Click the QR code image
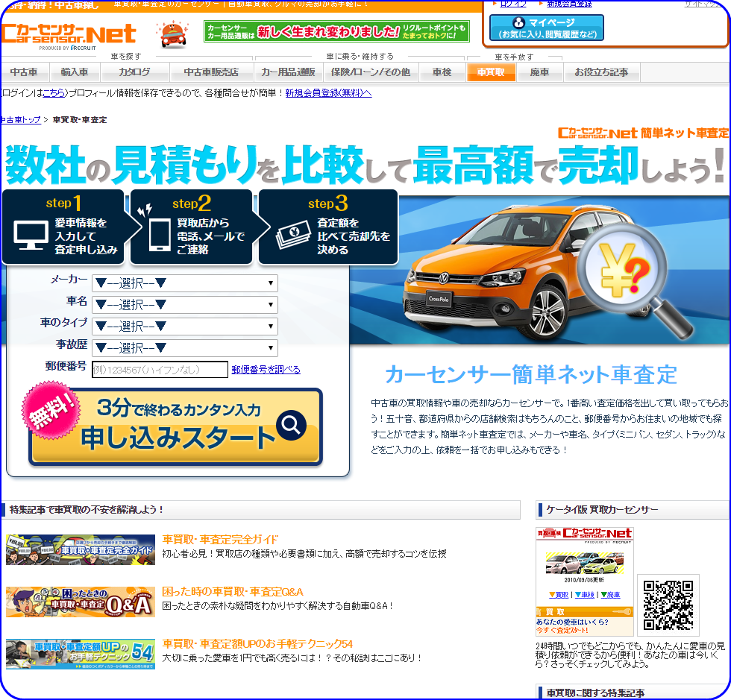This screenshot has height=700, width=731. point(668,605)
